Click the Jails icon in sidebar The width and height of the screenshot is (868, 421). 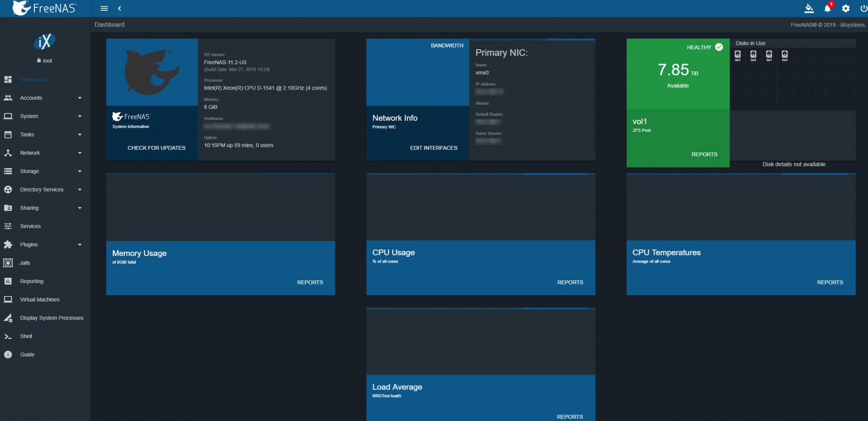click(x=8, y=263)
